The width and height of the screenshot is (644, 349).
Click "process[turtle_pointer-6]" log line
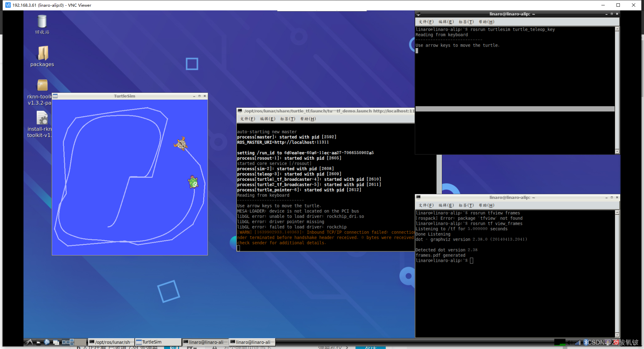299,190
